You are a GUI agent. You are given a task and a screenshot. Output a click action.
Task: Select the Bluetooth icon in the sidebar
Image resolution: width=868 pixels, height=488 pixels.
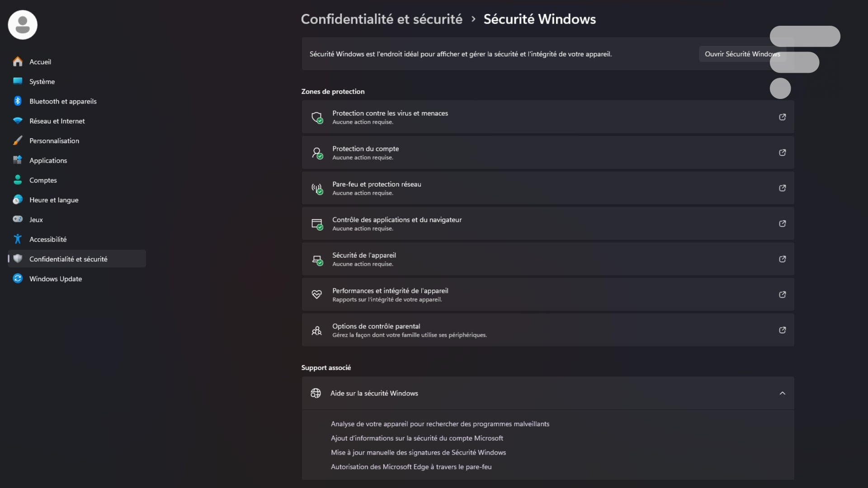17,101
